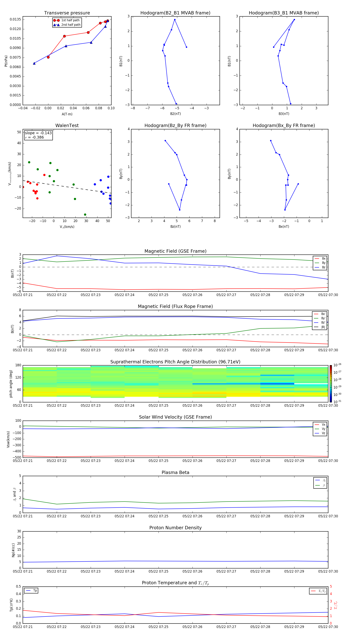Click Bx legend entry in GSE frame plot
This screenshot has width=351, height=644.
coord(320,259)
